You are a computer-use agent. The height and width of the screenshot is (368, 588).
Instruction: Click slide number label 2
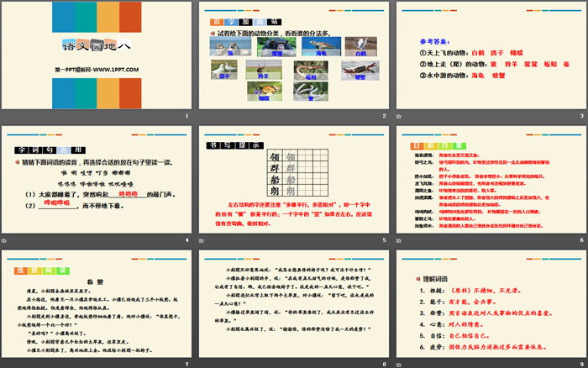385,116
